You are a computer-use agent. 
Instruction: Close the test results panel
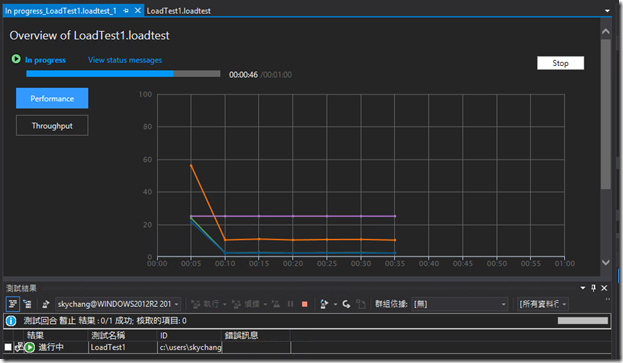[604, 288]
